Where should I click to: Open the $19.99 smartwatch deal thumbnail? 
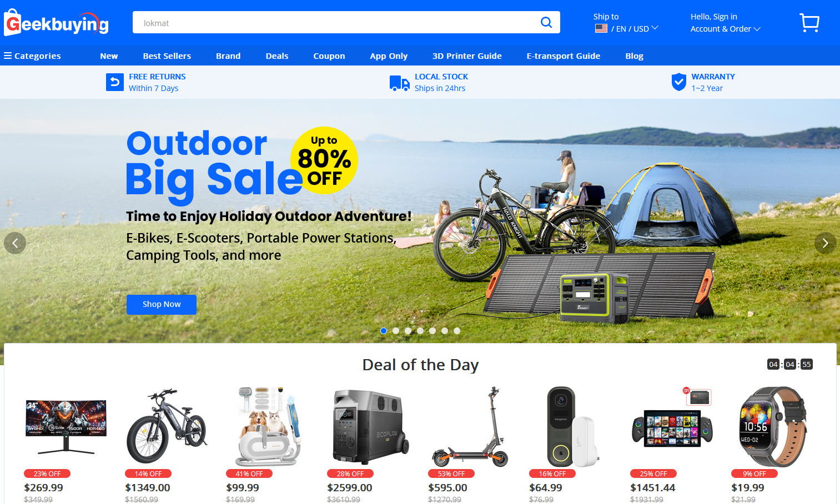pyautogui.click(x=773, y=426)
